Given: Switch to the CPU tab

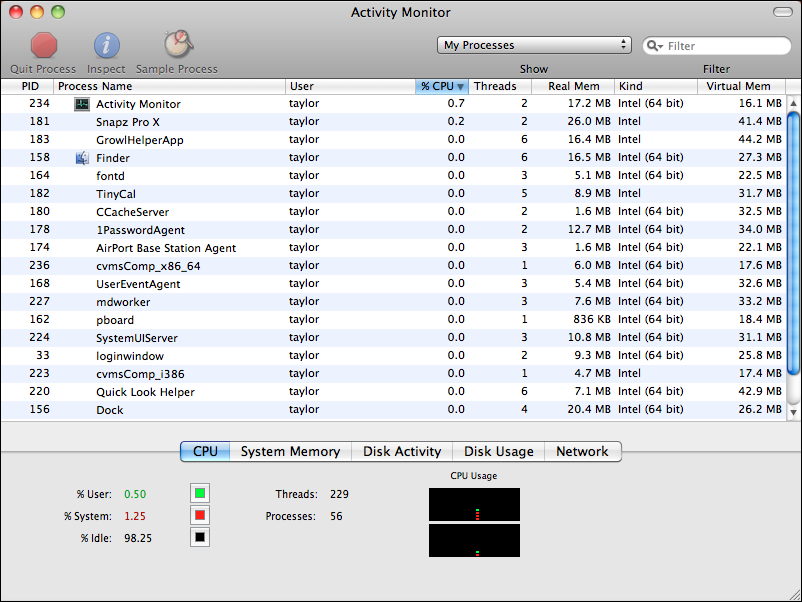Looking at the screenshot, I should pos(205,451).
